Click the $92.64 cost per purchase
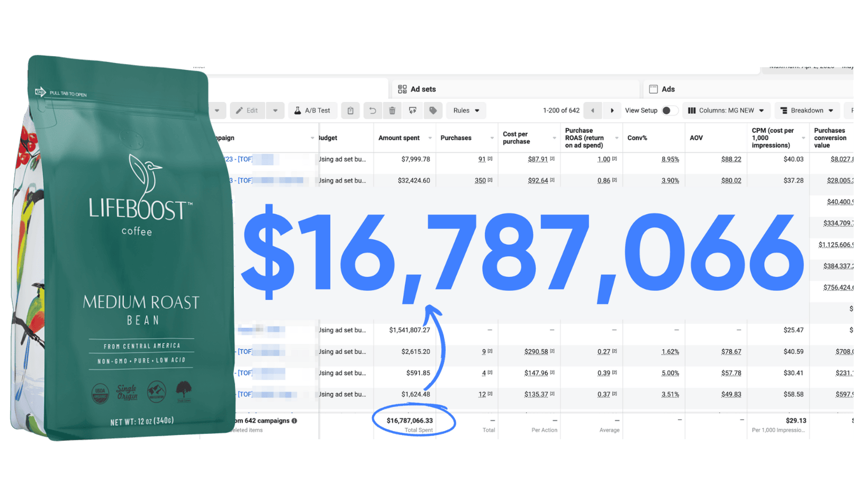Viewport: 868px width, 489px height. pos(538,180)
